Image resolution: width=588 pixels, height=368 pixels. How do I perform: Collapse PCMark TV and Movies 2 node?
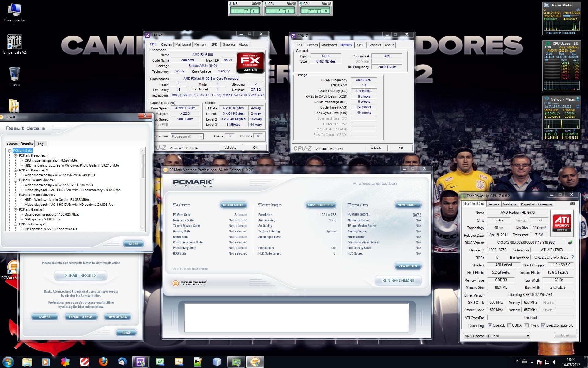[x=15, y=195]
